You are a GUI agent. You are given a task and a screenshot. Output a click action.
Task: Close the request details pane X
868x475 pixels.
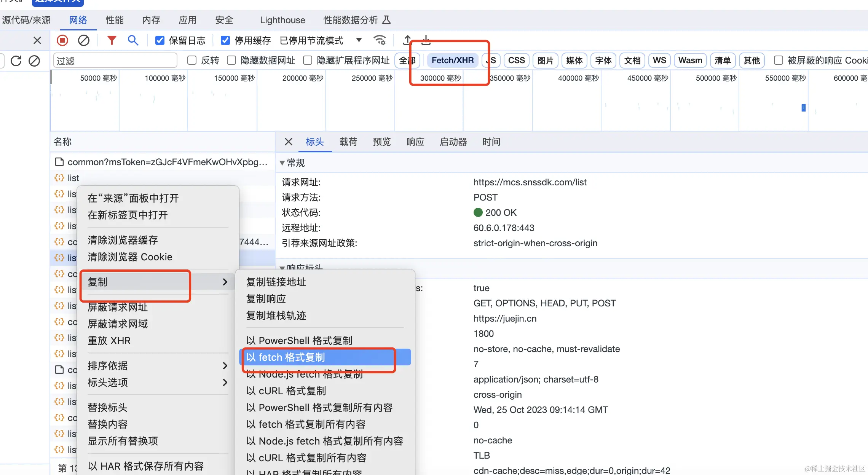tap(289, 142)
